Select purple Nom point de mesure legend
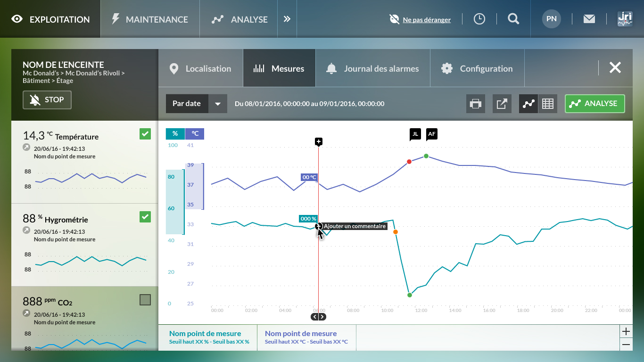The image size is (644, 362). [306, 337]
